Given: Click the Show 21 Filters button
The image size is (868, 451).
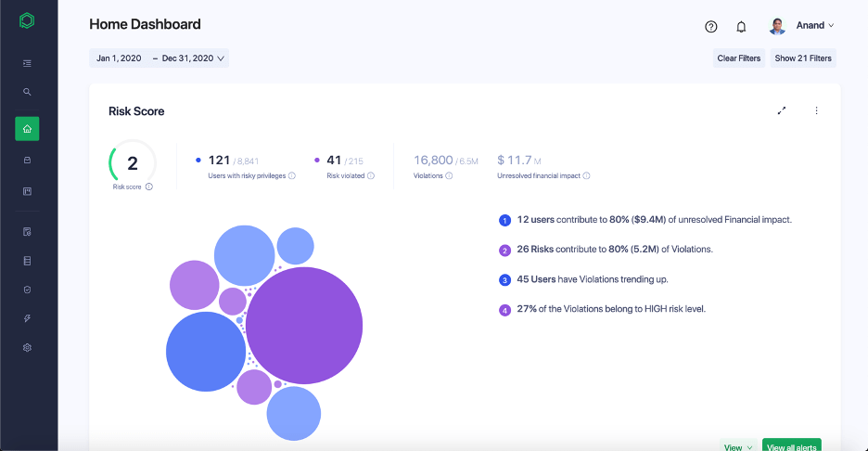Looking at the screenshot, I should [803, 58].
